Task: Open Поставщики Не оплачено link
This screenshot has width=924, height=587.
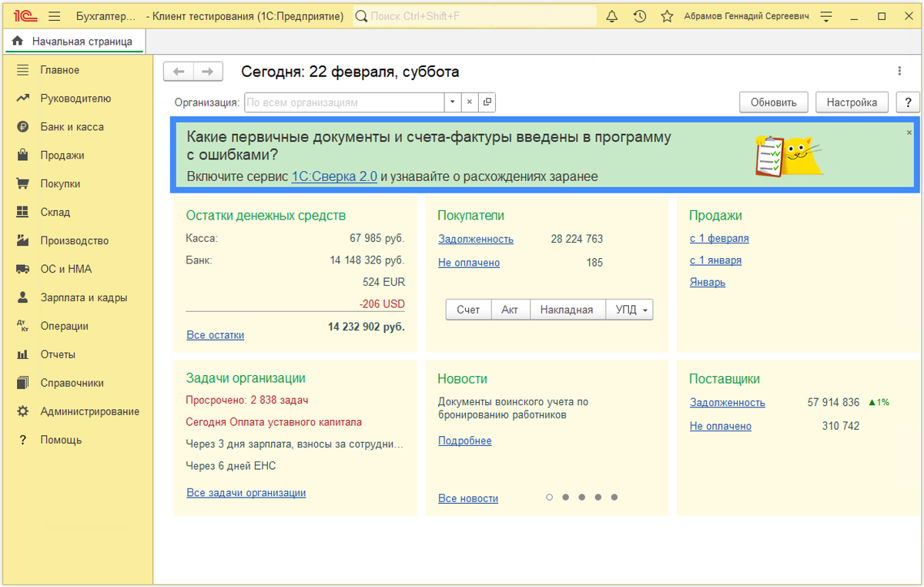Action: (721, 426)
